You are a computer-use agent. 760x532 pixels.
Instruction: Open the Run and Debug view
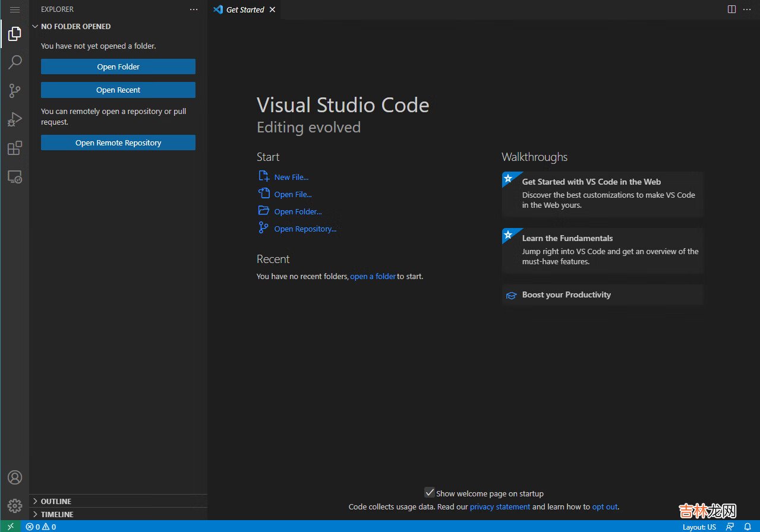(x=15, y=119)
